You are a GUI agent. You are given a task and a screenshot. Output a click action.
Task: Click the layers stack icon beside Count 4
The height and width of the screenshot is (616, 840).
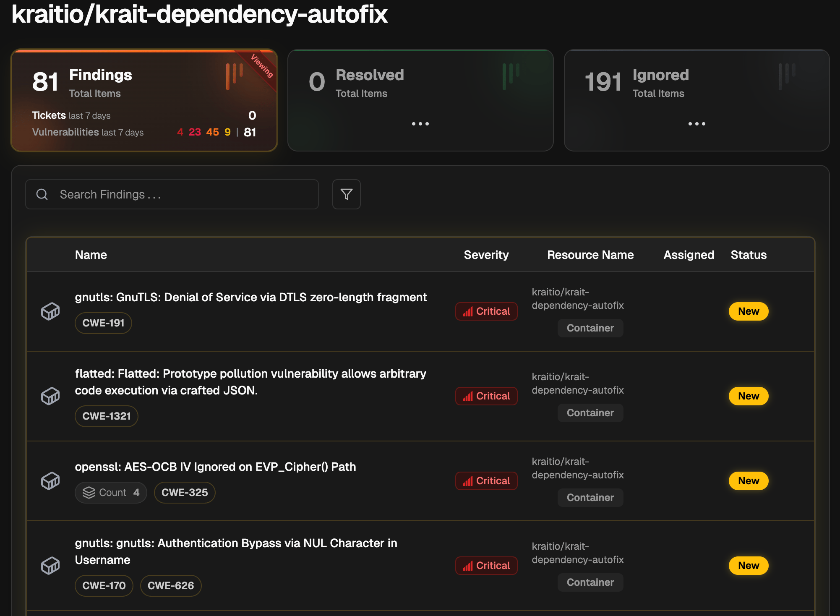click(89, 493)
